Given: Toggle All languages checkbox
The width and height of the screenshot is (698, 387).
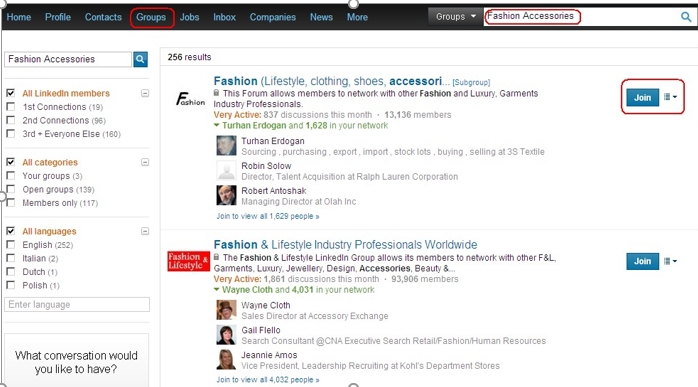Looking at the screenshot, I should tap(11, 231).
